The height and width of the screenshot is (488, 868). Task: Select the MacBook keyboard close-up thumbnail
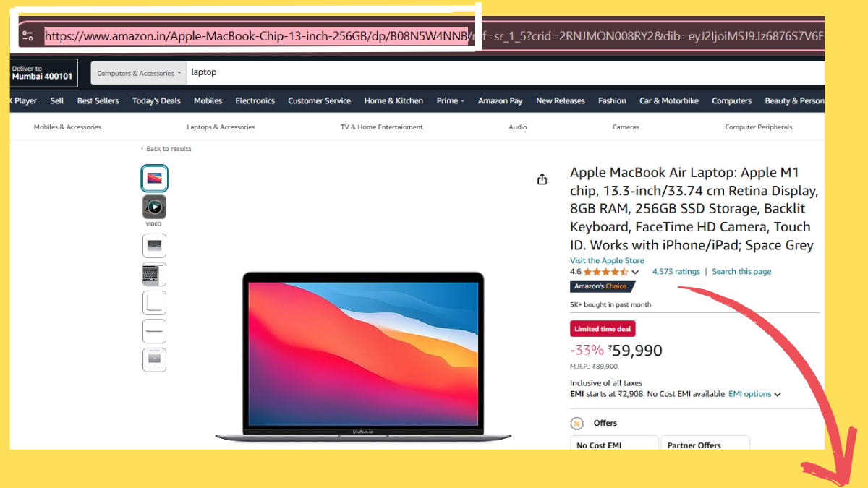point(154,274)
